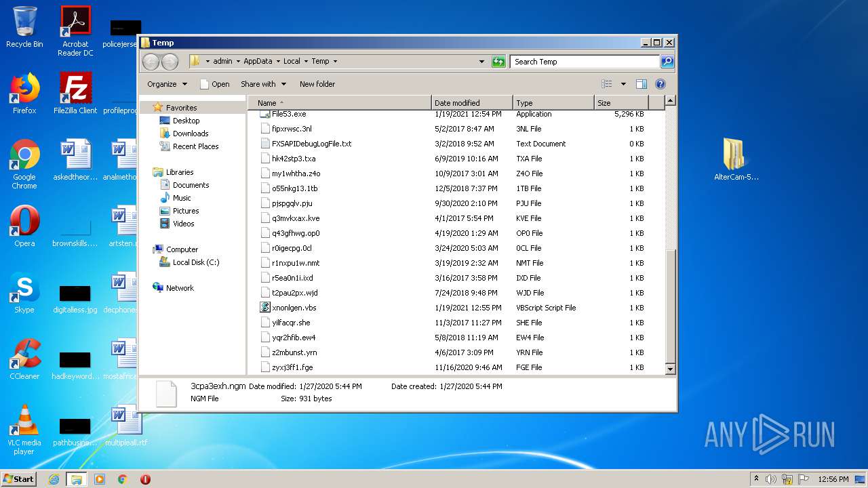The height and width of the screenshot is (488, 868).
Task: Click the search magnifier icon
Action: (x=667, y=62)
